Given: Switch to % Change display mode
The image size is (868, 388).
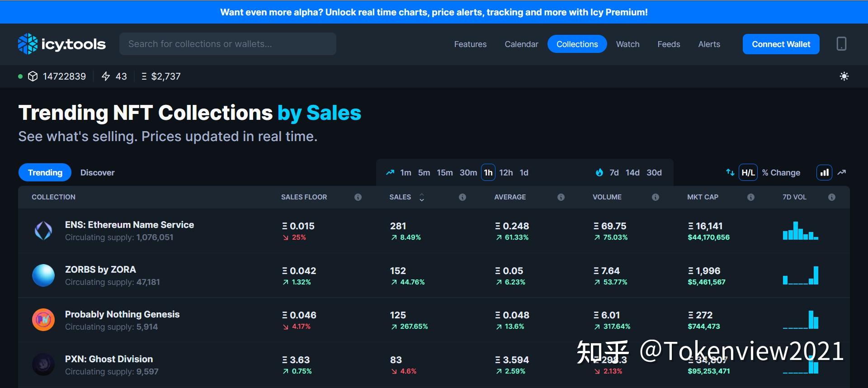Looking at the screenshot, I should coord(781,173).
